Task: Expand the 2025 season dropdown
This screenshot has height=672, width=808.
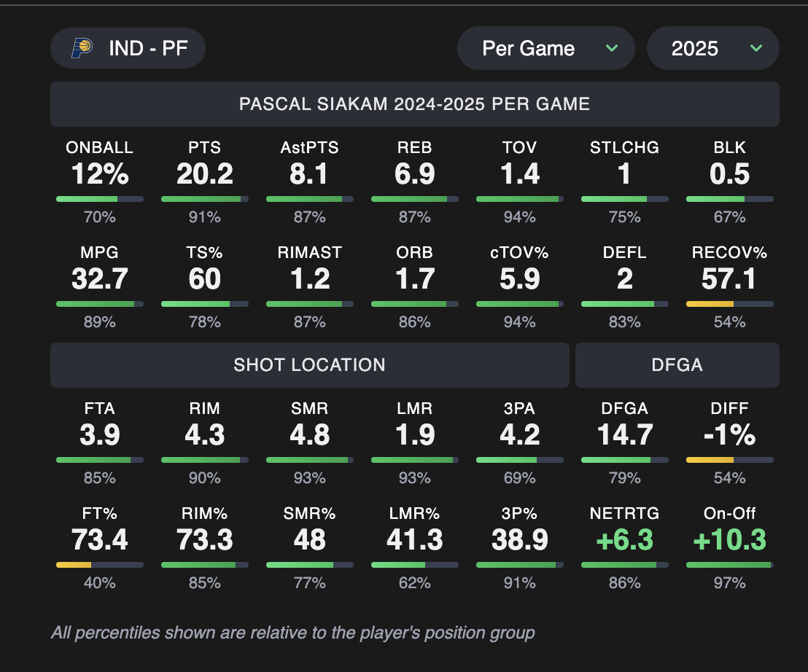Action: (x=712, y=49)
